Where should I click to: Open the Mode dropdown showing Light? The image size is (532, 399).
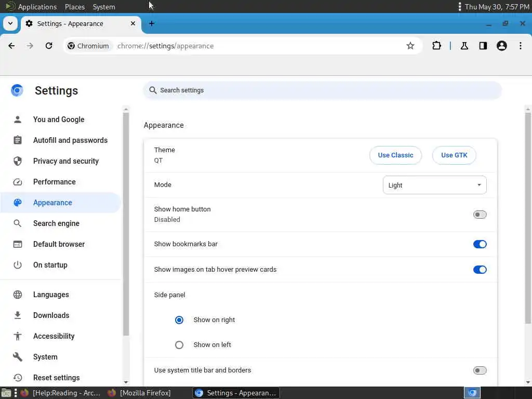pos(435,185)
